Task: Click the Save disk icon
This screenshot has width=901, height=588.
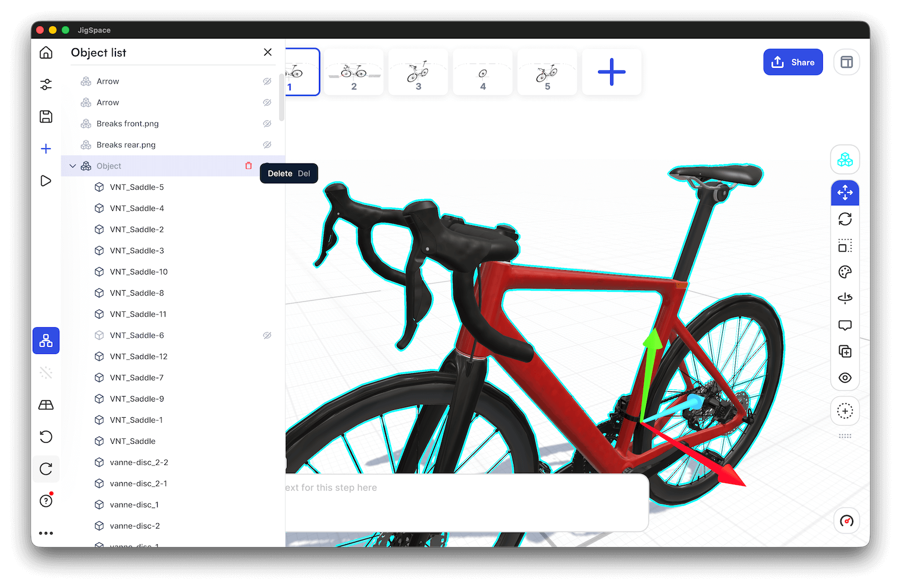Action: coord(46,116)
